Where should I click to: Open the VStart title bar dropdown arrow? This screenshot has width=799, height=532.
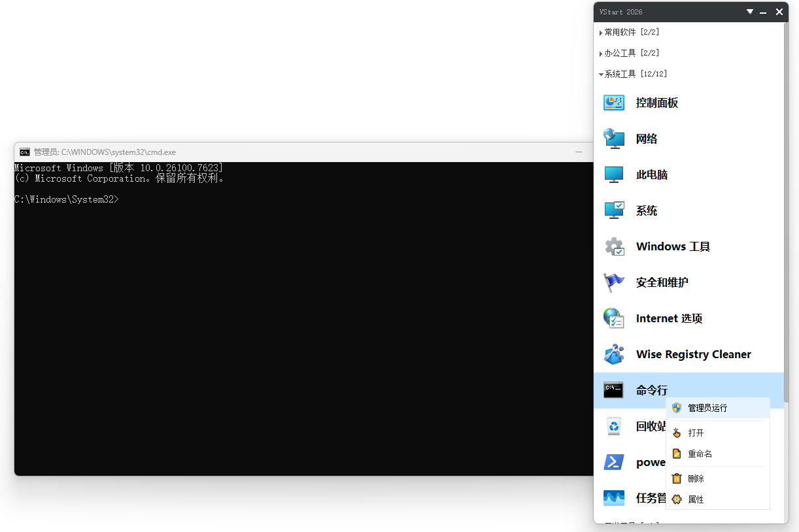tap(750, 12)
